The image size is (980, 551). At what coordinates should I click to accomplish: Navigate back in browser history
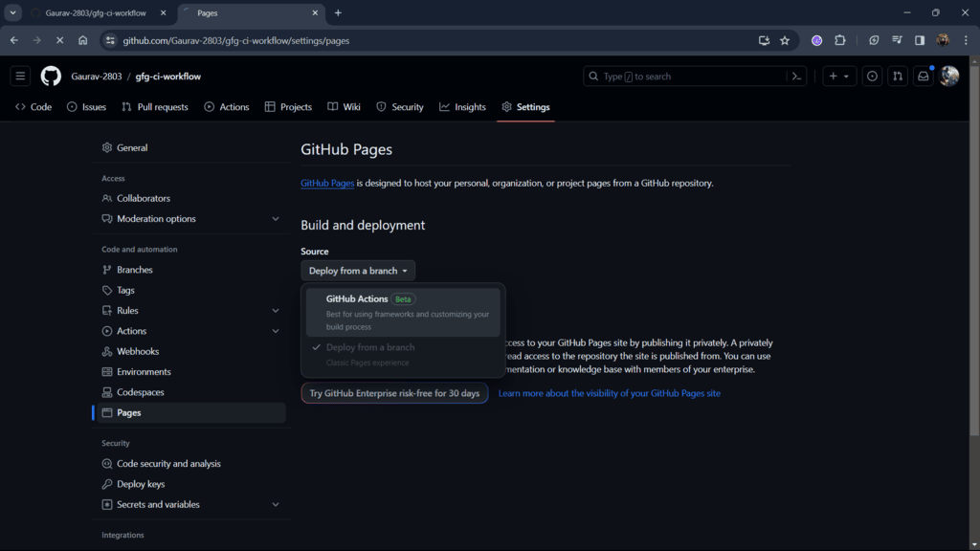tap(13, 40)
